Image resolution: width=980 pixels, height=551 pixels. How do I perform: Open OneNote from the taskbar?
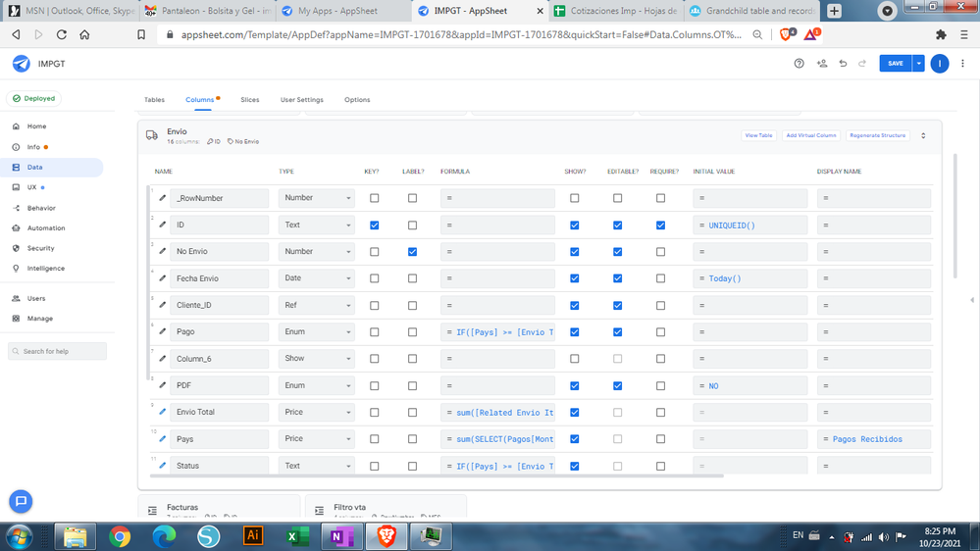(x=342, y=536)
